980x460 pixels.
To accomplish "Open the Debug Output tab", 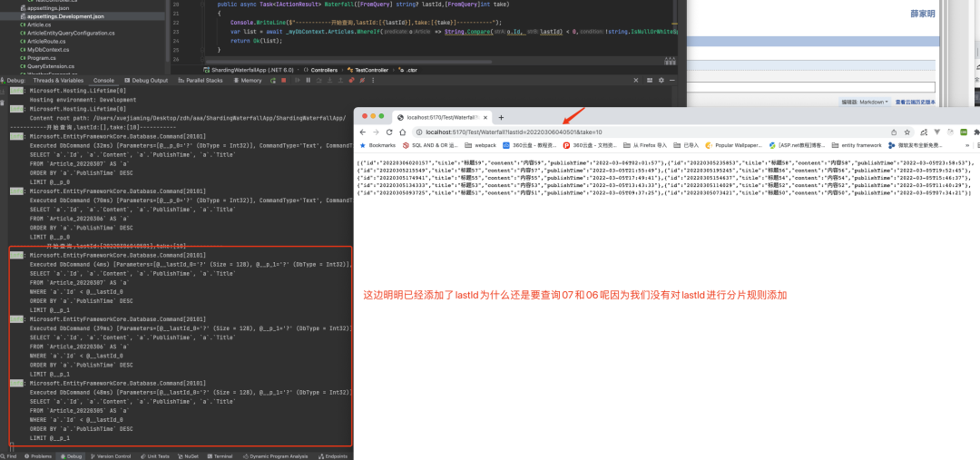I will coord(146,80).
